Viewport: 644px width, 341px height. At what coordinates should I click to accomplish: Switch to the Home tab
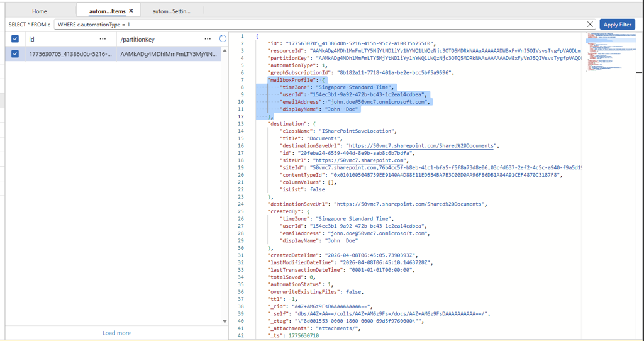tap(40, 11)
